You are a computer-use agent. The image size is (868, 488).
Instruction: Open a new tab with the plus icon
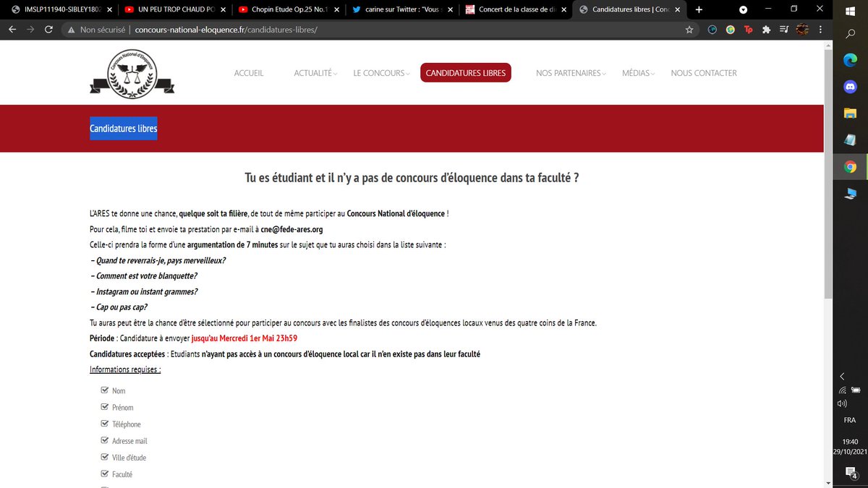[x=699, y=9]
